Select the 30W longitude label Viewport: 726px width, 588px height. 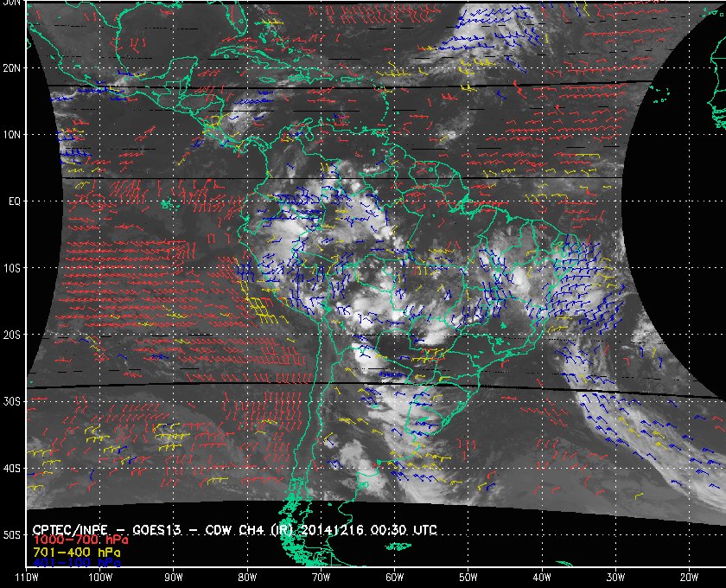click(615, 577)
